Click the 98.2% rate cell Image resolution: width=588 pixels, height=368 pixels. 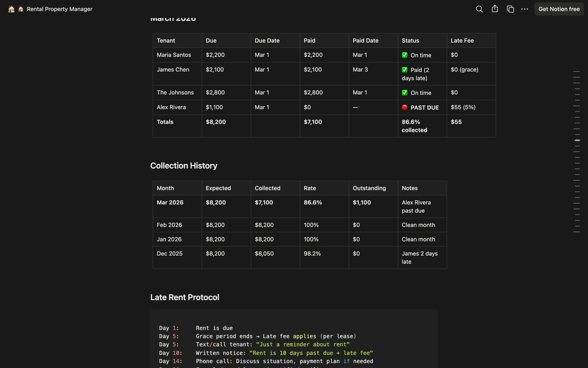click(324, 258)
